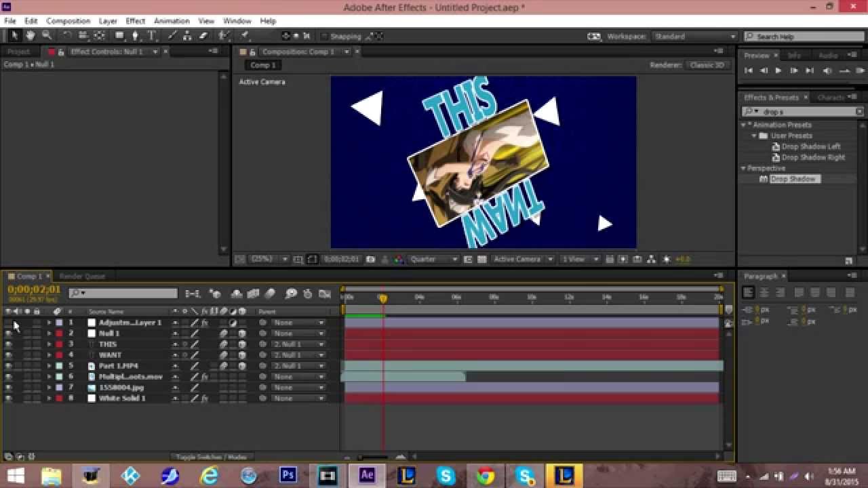Open Parent dropdown for THIS layer
The height and width of the screenshot is (488, 868).
(x=298, y=344)
